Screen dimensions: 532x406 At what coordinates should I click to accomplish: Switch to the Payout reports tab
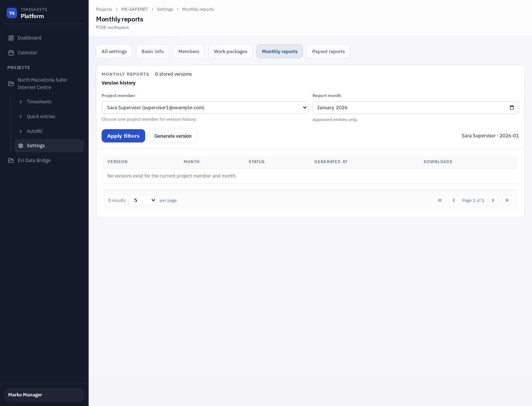[x=328, y=51]
